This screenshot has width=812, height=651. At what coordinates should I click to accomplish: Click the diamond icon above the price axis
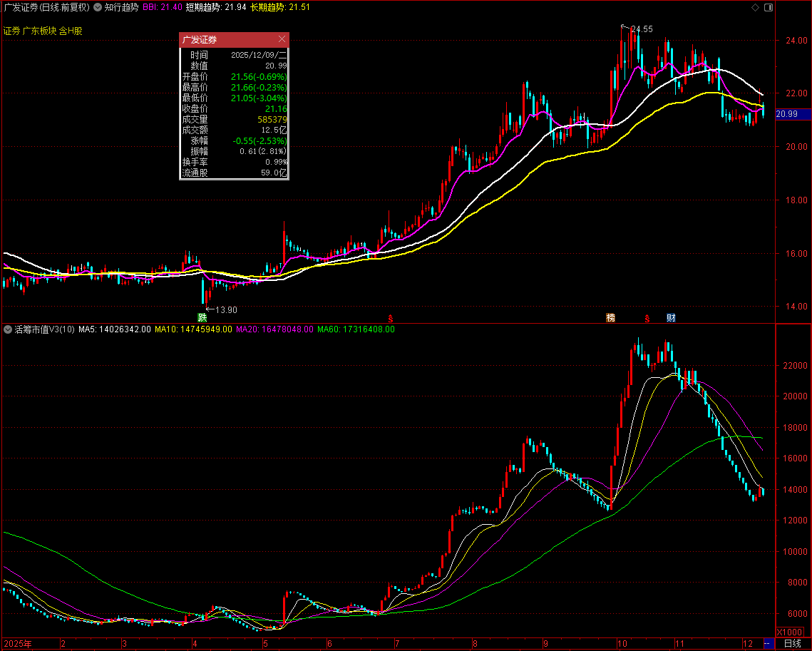[x=756, y=7]
